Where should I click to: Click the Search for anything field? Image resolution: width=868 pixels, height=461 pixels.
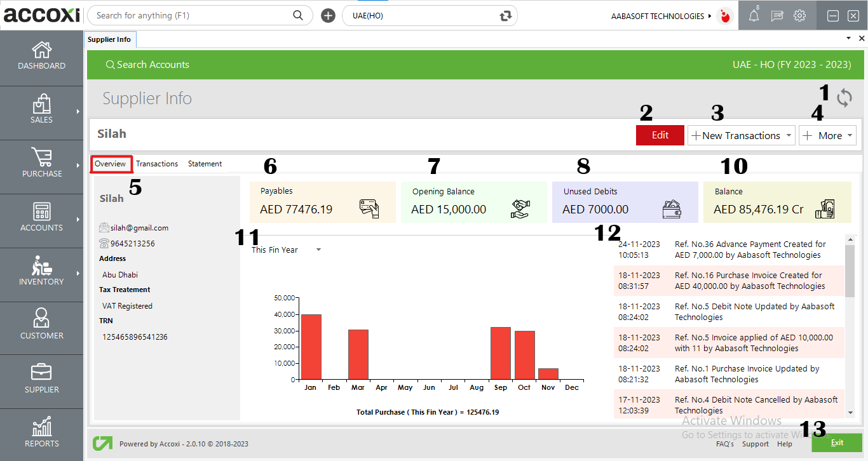191,15
